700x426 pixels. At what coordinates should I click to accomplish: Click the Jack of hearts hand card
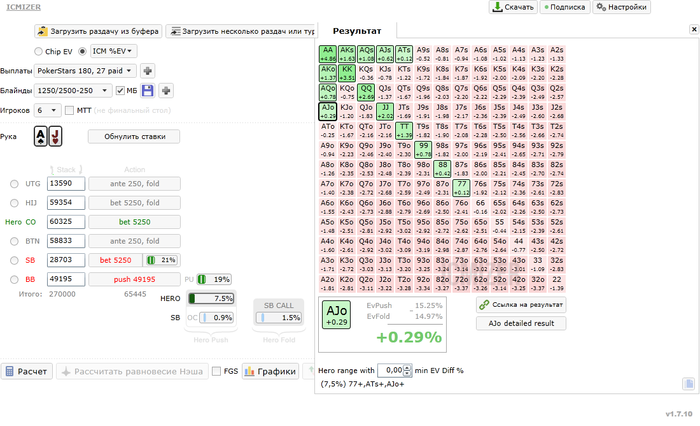coord(55,136)
